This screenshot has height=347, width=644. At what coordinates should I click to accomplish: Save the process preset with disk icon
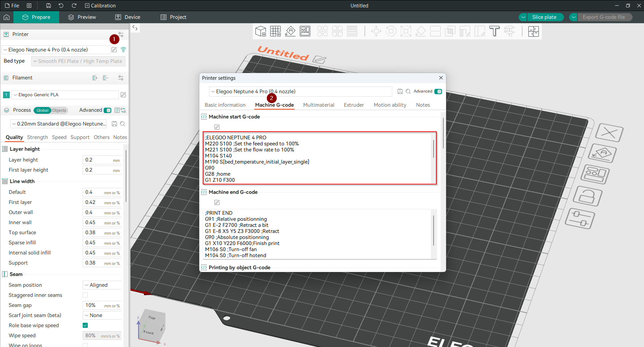[x=114, y=124]
